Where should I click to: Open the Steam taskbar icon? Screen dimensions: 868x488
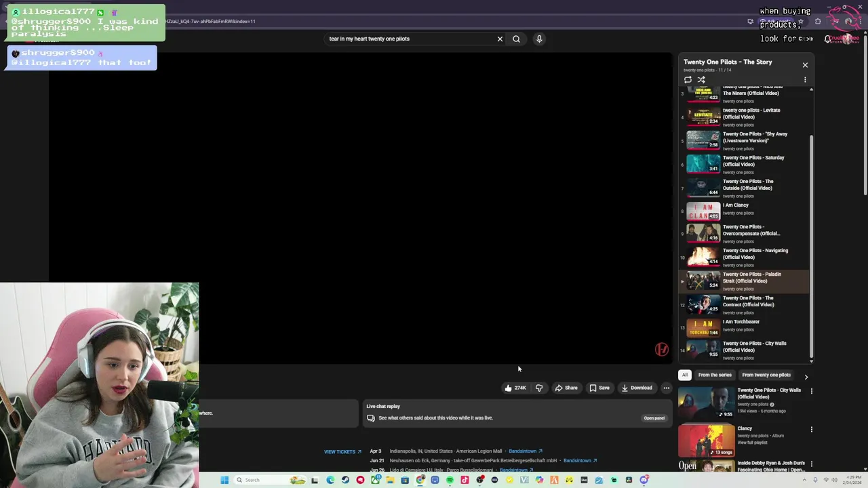[x=345, y=480]
